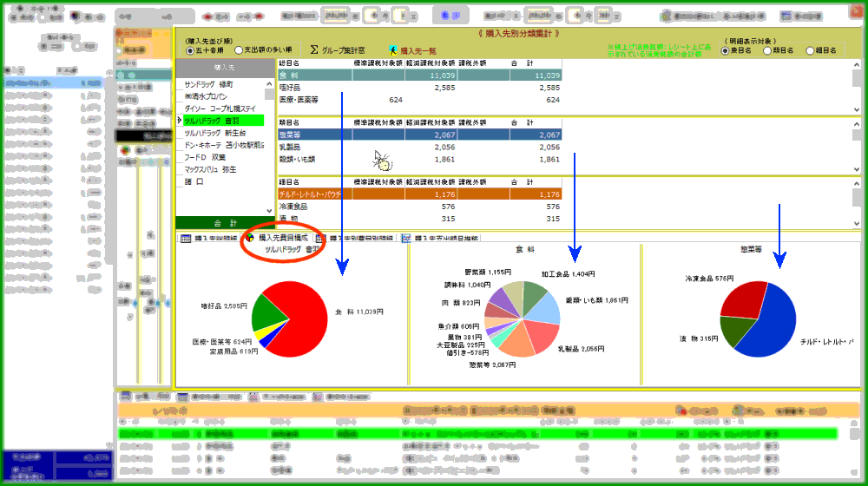This screenshot has height=486, width=868.
Task: Click the 費目名 column header
Action: (x=314, y=63)
